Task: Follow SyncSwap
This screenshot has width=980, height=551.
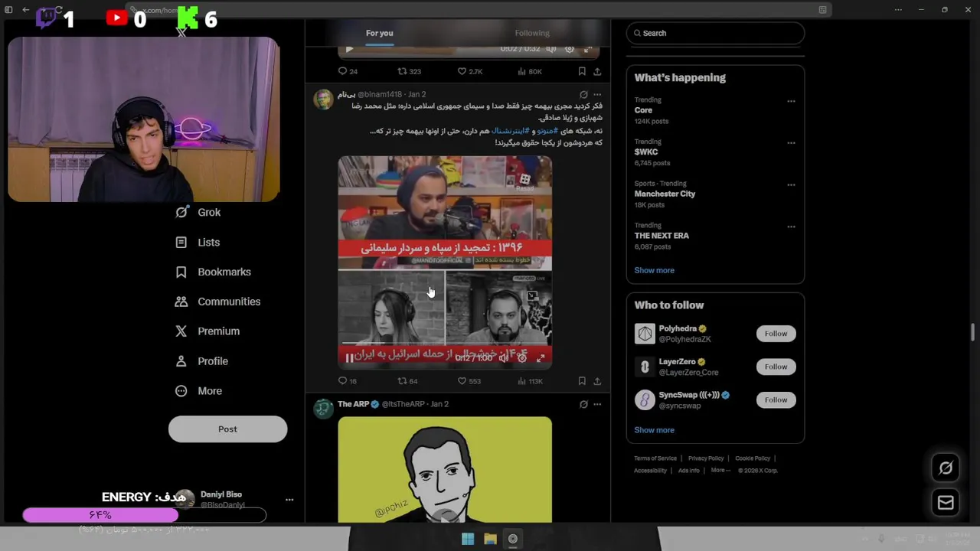Action: pos(776,399)
